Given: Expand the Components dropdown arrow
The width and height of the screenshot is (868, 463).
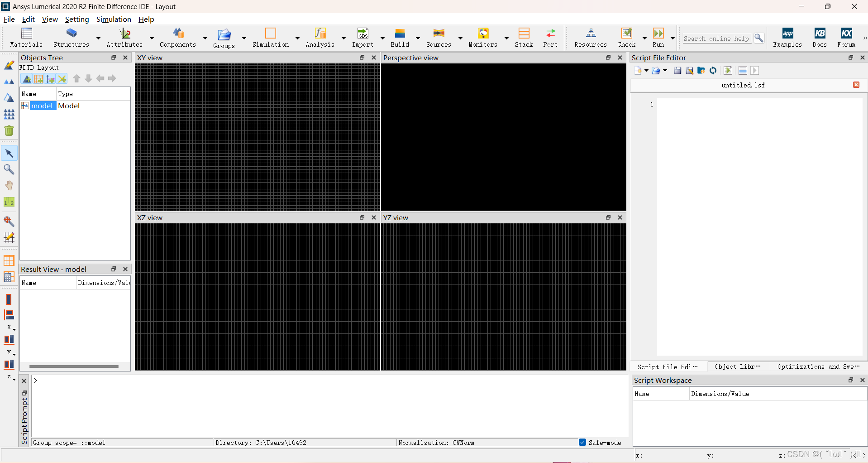Looking at the screenshot, I should tap(205, 38).
